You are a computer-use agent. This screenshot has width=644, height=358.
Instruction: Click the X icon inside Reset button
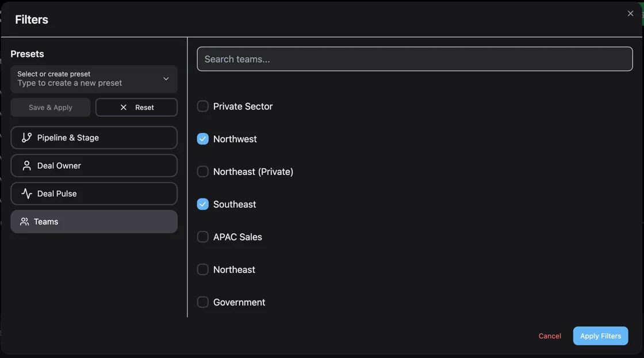[x=123, y=107]
